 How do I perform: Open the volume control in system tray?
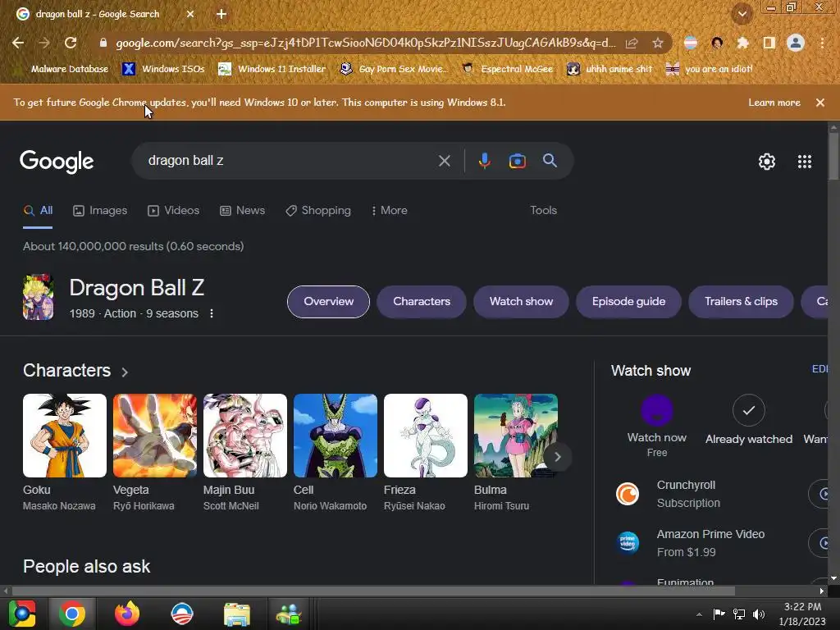[759, 614]
